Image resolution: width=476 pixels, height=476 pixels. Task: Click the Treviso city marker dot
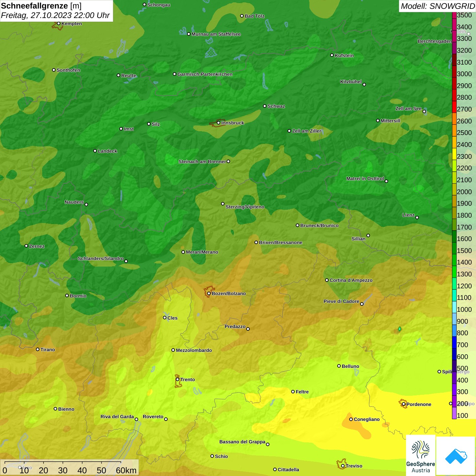pyautogui.click(x=343, y=466)
